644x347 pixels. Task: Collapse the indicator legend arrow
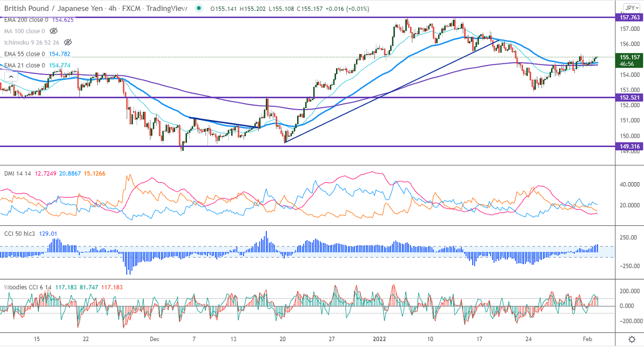tap(11, 77)
